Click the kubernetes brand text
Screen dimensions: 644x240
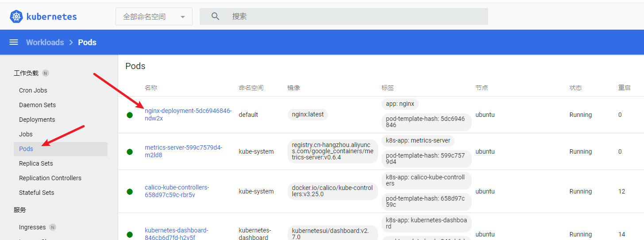pyautogui.click(x=52, y=17)
